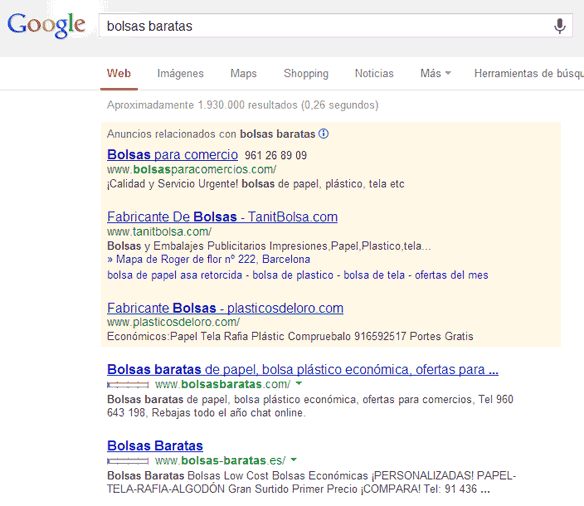Click snippet starting 'Bolsas Baratas Bolsas Low Cost'
This screenshot has height=506, width=584.
[x=311, y=482]
